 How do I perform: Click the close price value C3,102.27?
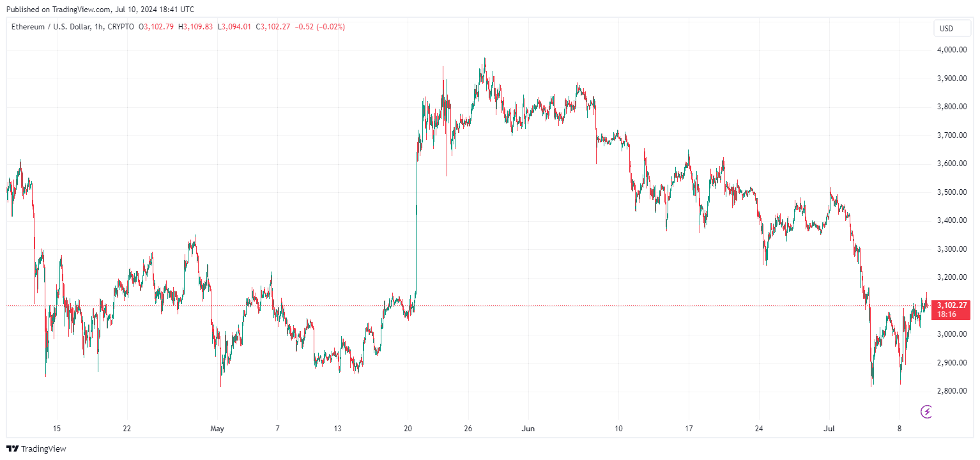click(273, 27)
